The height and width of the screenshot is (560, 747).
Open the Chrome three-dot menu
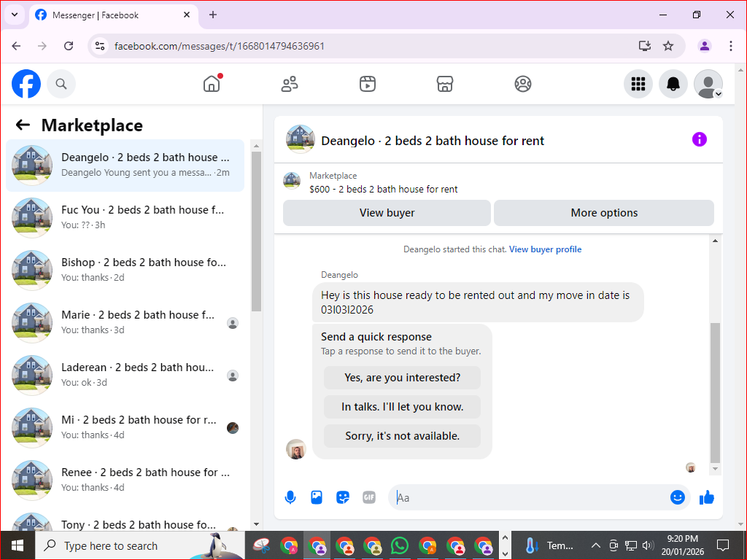click(730, 46)
